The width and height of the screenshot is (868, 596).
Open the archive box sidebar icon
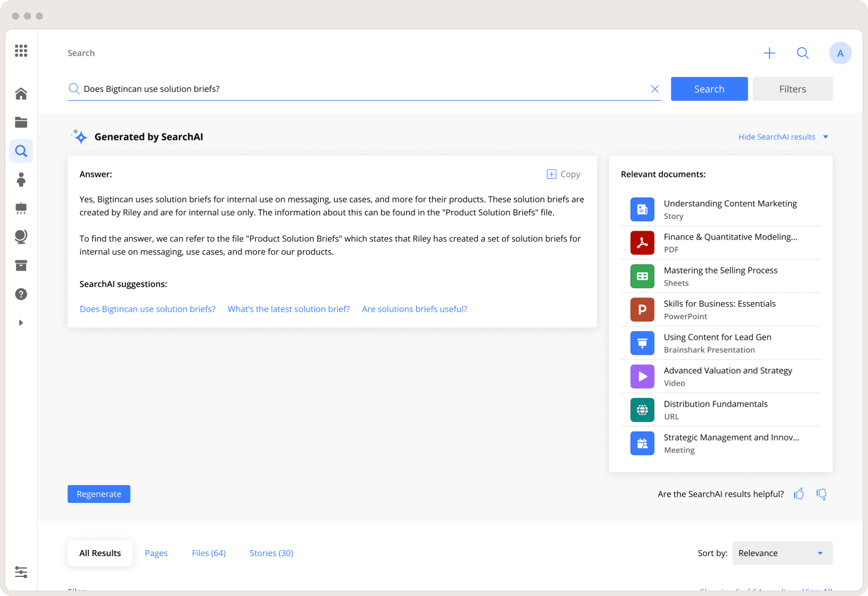pos(21,265)
